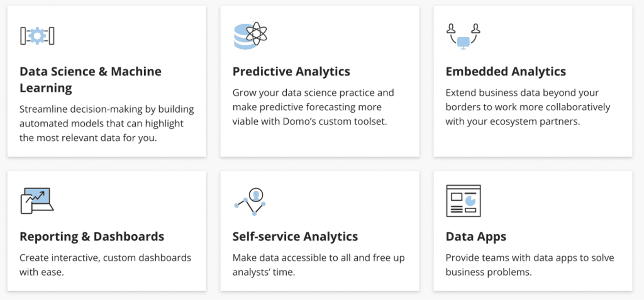Viewport: 644px width, 300px height.
Task: Select the Predictive Analytics card
Action: click(320, 80)
